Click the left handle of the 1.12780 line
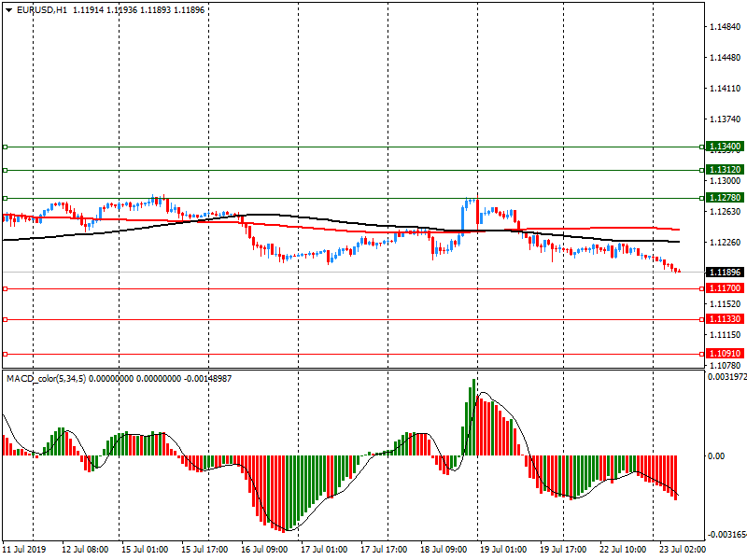The image size is (747, 560). tap(6, 198)
